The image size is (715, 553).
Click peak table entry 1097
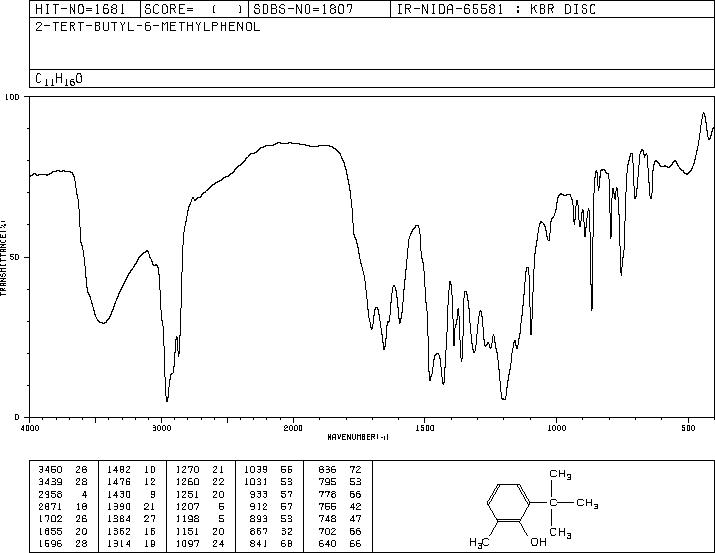(187, 543)
